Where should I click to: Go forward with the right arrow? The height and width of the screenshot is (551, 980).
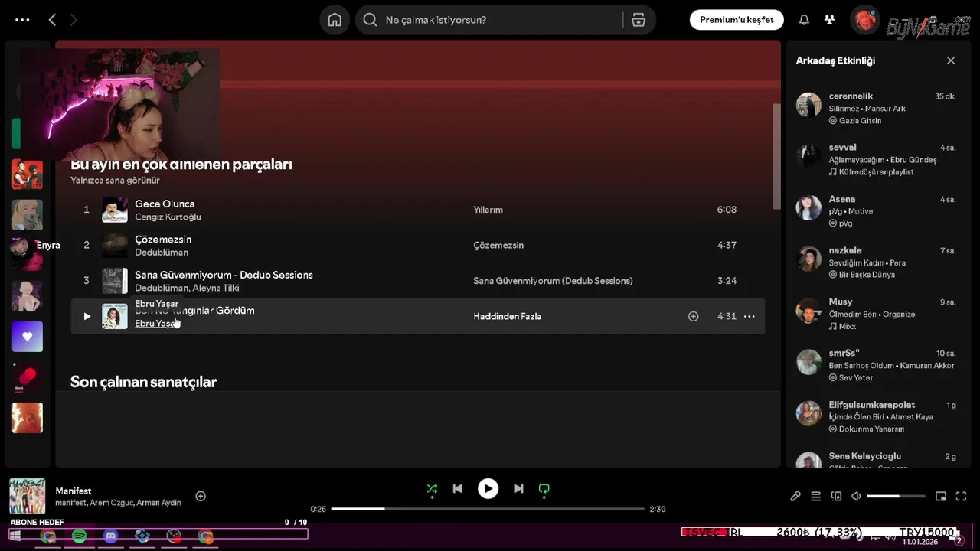73,20
